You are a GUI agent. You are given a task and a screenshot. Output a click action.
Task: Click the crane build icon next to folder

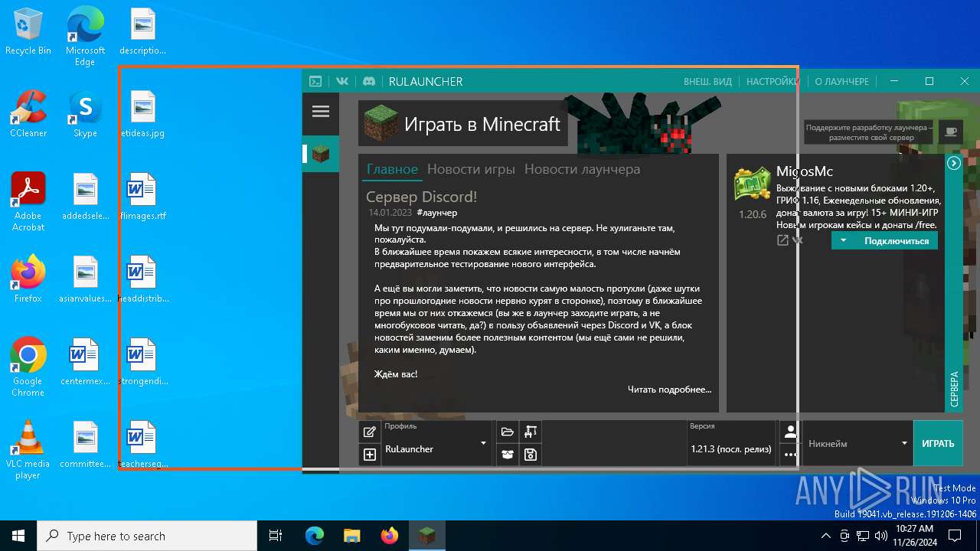coord(530,432)
